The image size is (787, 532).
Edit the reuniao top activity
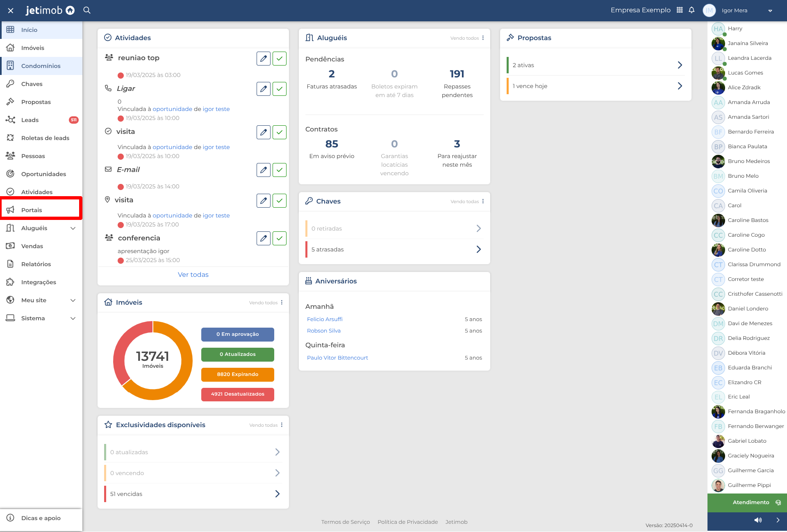[264, 59]
